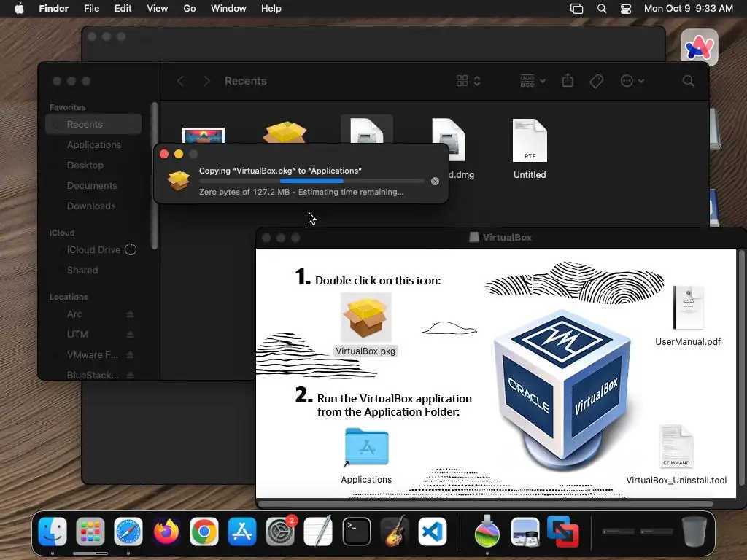This screenshot has width=747, height=560.
Task: Click the Edit Tags icon in Finder toolbar
Action: coord(597,81)
